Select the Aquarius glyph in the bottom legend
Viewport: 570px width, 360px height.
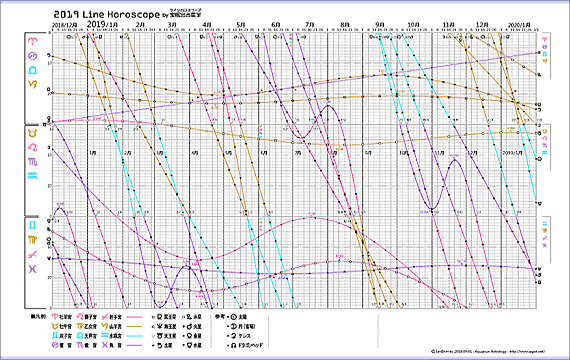[105, 336]
